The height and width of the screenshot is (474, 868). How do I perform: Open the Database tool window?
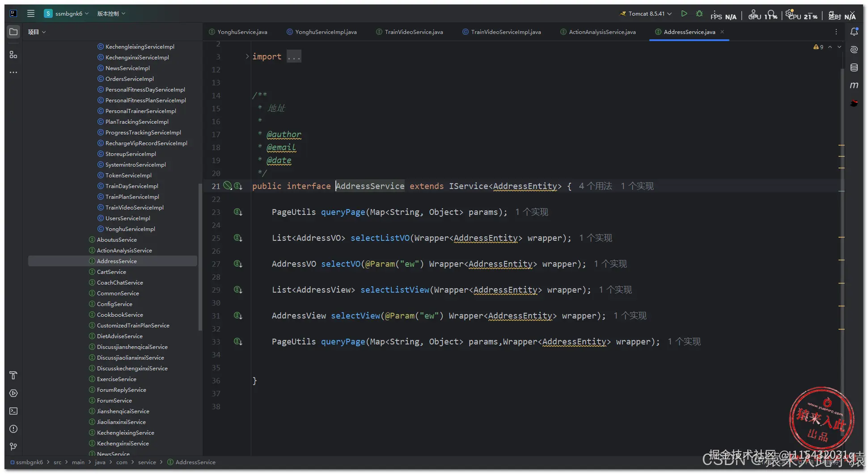[x=854, y=67]
